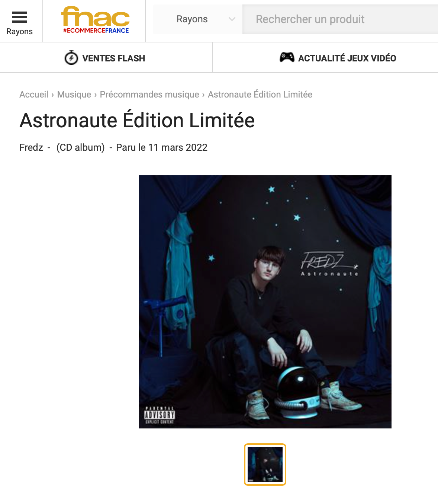The image size is (438, 504).
Task: Select the small album cover thumbnail
Action: pos(265,465)
